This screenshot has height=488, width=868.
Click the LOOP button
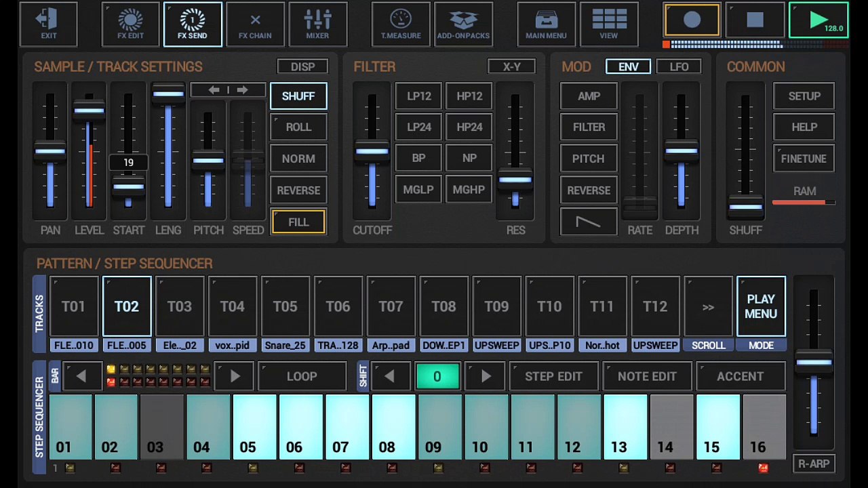click(302, 376)
